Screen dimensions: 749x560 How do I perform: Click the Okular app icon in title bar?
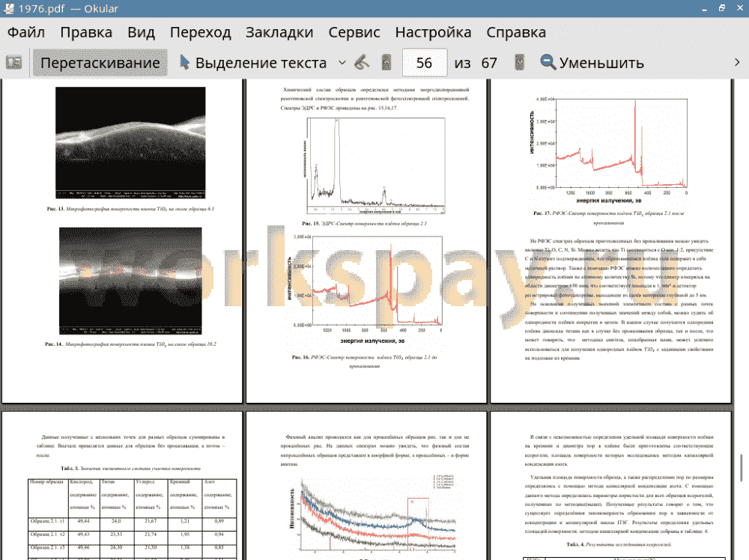(x=8, y=8)
